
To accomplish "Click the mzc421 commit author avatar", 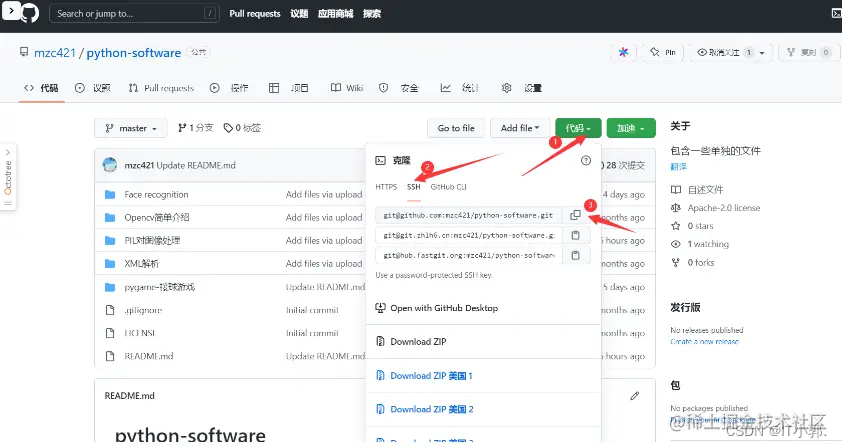I will (x=110, y=165).
